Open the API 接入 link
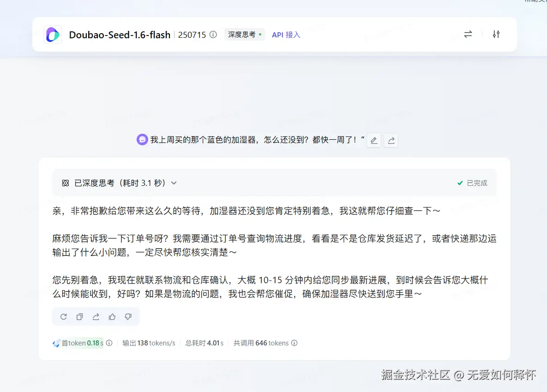 286,35
